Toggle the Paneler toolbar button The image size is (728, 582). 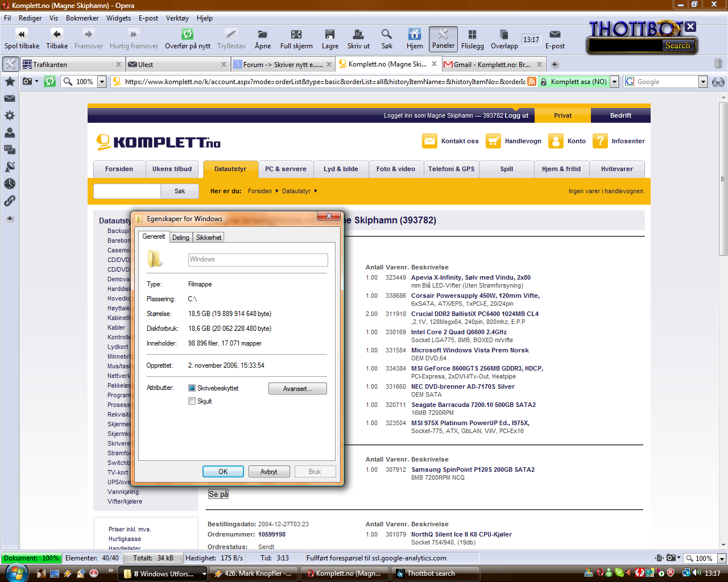[x=443, y=39]
